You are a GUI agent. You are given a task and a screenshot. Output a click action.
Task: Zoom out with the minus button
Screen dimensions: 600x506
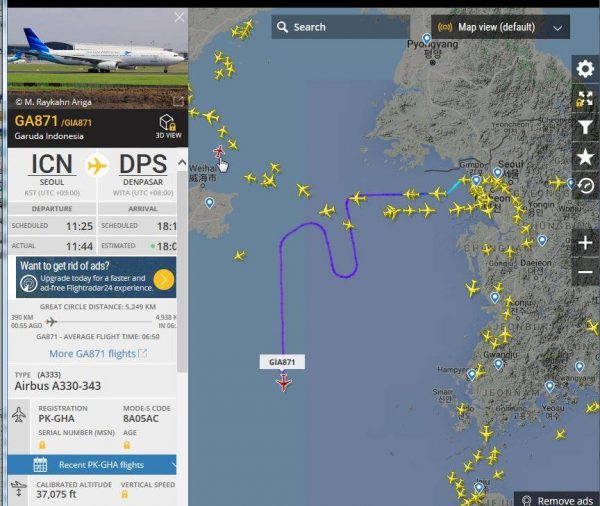point(585,272)
